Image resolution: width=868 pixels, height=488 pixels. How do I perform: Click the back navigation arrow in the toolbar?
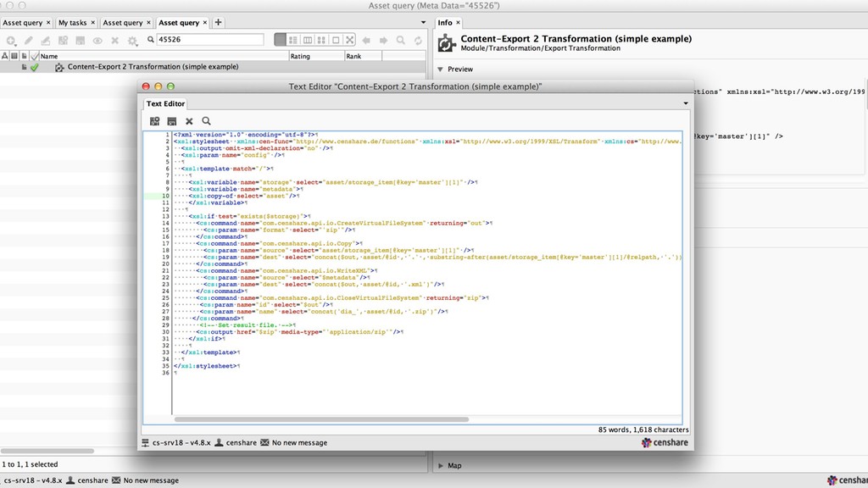coord(366,40)
